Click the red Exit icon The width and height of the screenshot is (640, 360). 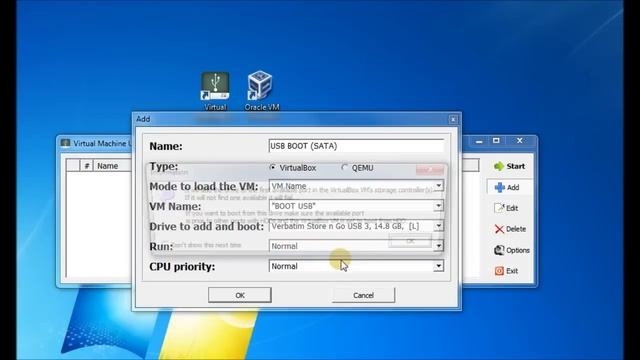(x=499, y=271)
